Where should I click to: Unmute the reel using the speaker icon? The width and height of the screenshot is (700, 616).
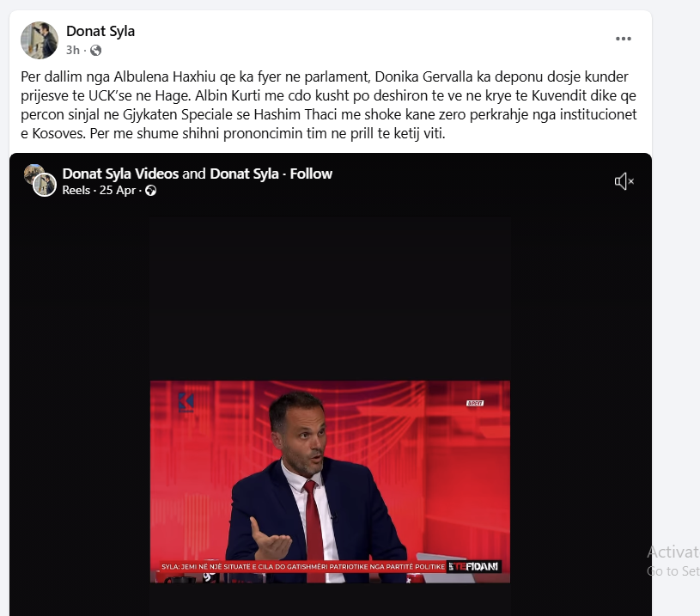(624, 181)
